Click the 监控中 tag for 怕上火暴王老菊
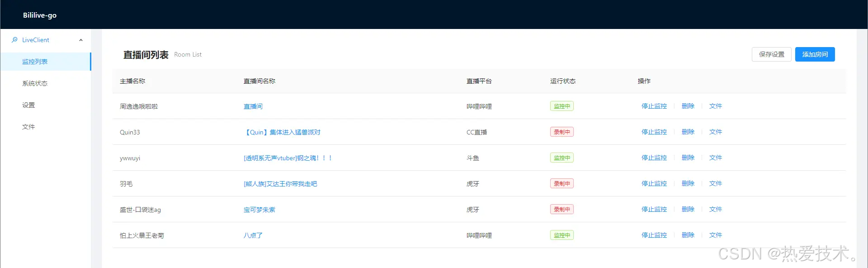The image size is (868, 268). point(562,235)
